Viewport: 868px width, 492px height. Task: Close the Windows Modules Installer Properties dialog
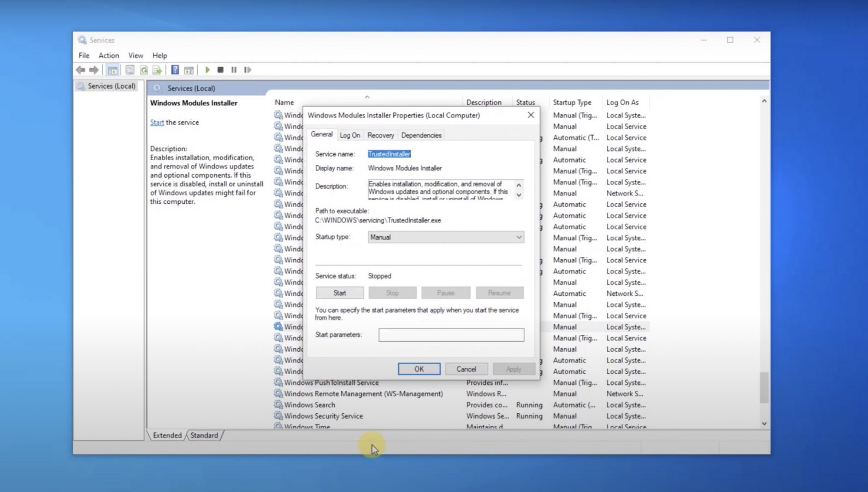530,115
